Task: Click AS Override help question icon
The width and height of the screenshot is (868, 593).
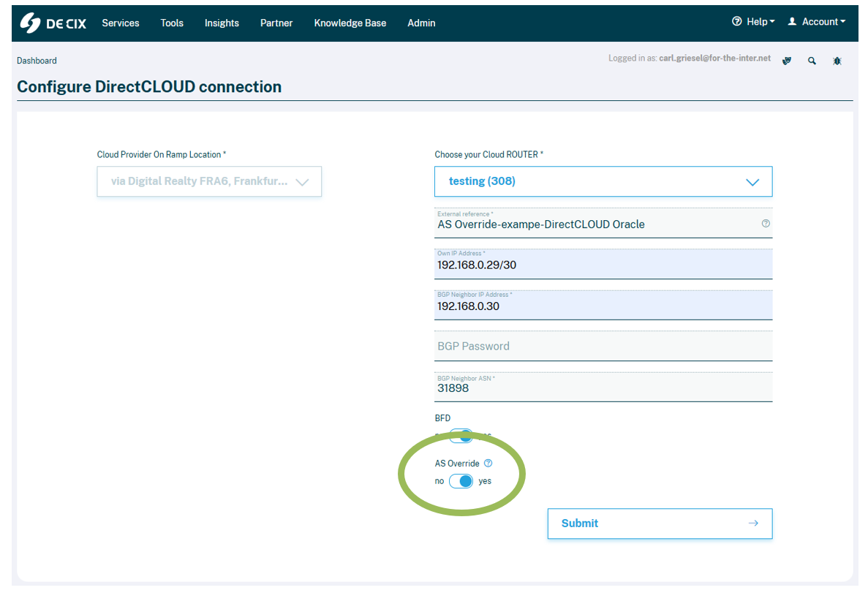Action: click(x=488, y=464)
